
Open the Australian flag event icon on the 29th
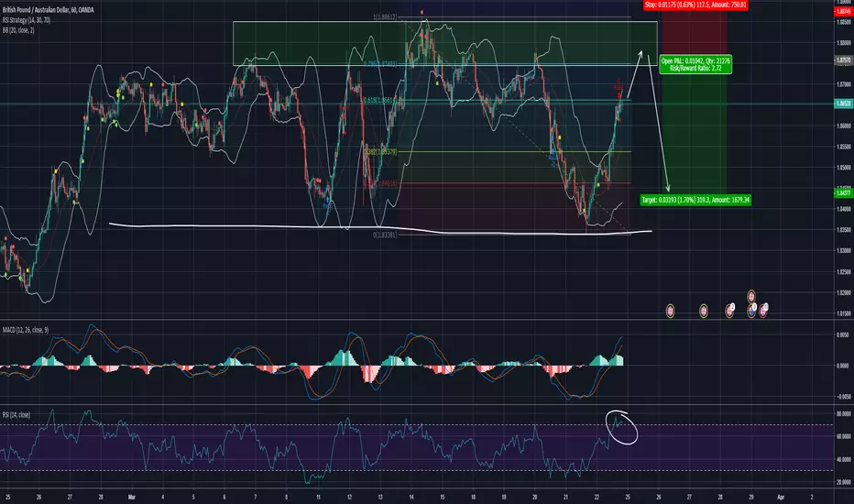click(x=751, y=311)
